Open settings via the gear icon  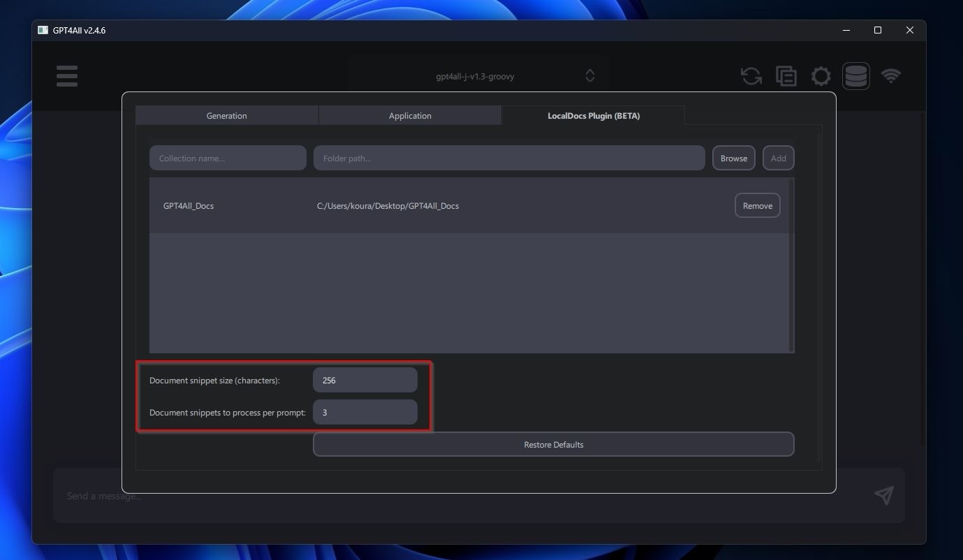(x=821, y=75)
